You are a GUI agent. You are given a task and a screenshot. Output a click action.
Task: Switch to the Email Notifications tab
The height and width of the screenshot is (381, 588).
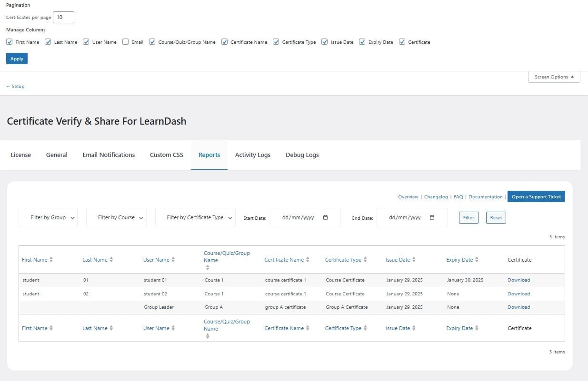[x=109, y=155]
